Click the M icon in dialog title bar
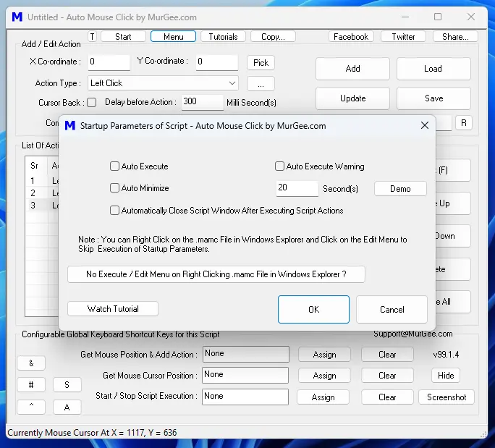This screenshot has height=448, width=495. tap(69, 126)
